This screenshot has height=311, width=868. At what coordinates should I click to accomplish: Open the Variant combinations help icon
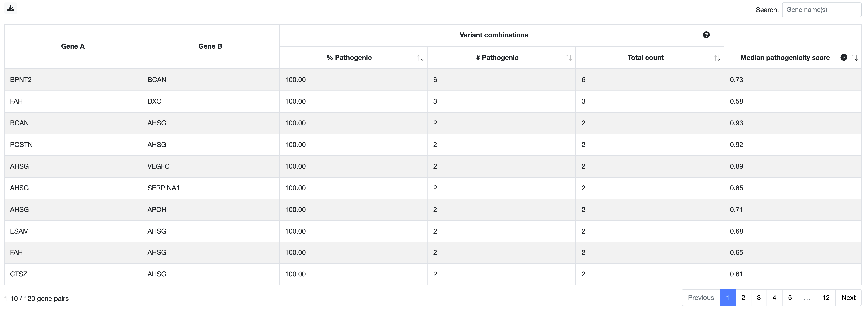(x=706, y=34)
